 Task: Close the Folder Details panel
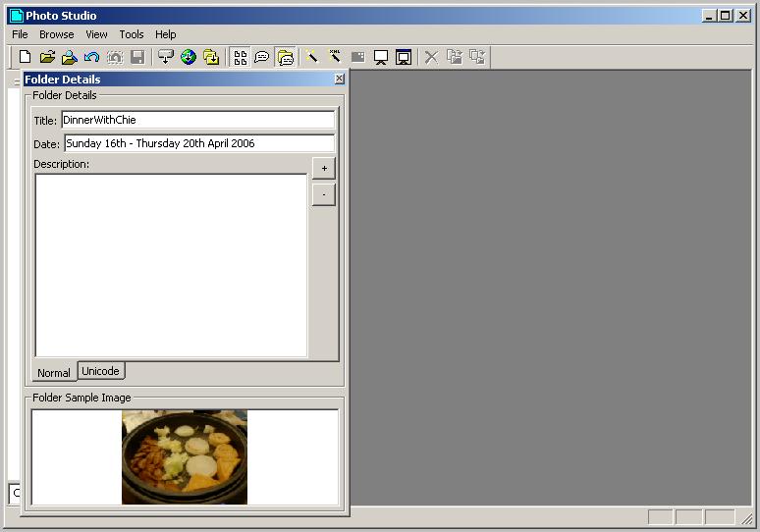pyautogui.click(x=340, y=79)
